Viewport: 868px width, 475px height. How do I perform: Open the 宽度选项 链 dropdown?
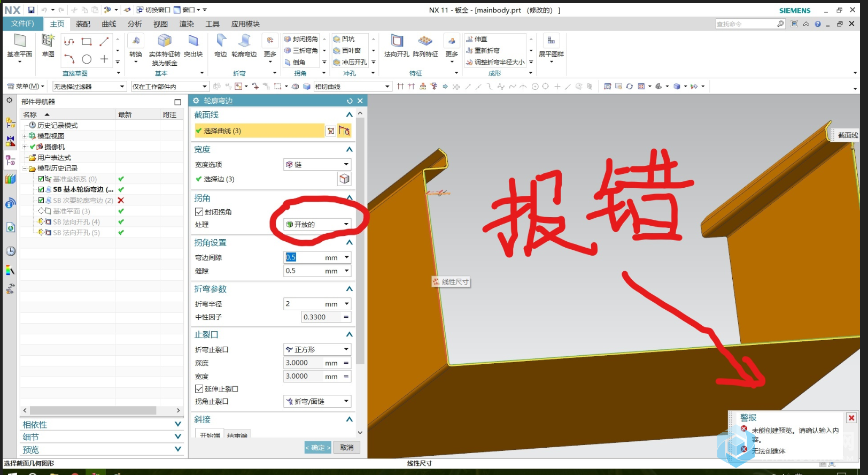(x=317, y=164)
